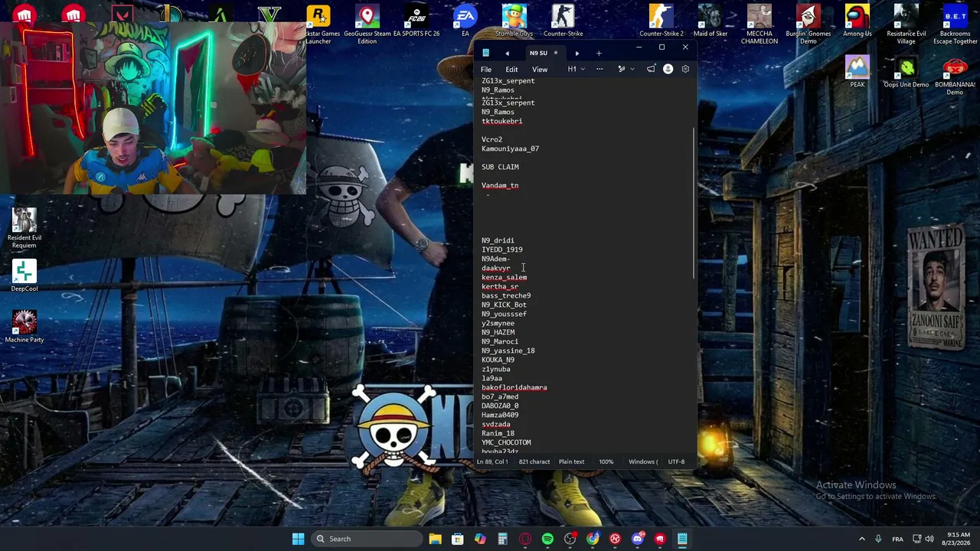Screen dimensions: 980x551
Task: Select the GeoGuessr Steam Edition desktop shortcut
Action: pyautogui.click(x=367, y=24)
